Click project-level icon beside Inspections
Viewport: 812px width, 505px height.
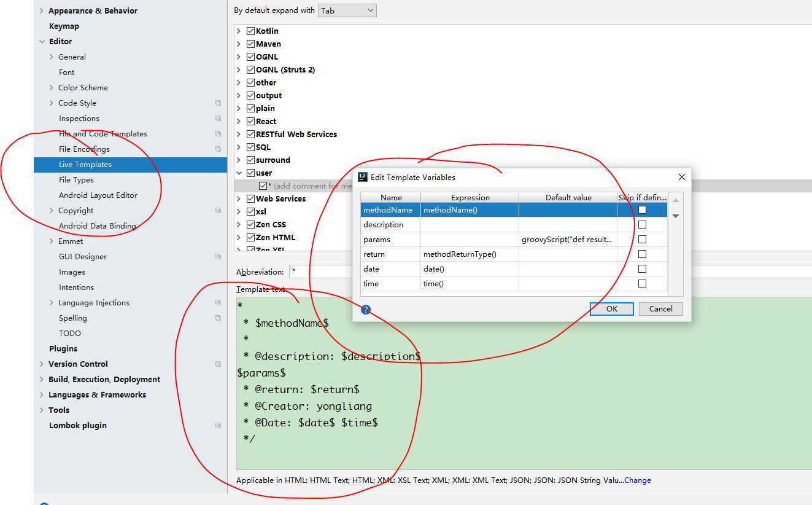coord(218,119)
